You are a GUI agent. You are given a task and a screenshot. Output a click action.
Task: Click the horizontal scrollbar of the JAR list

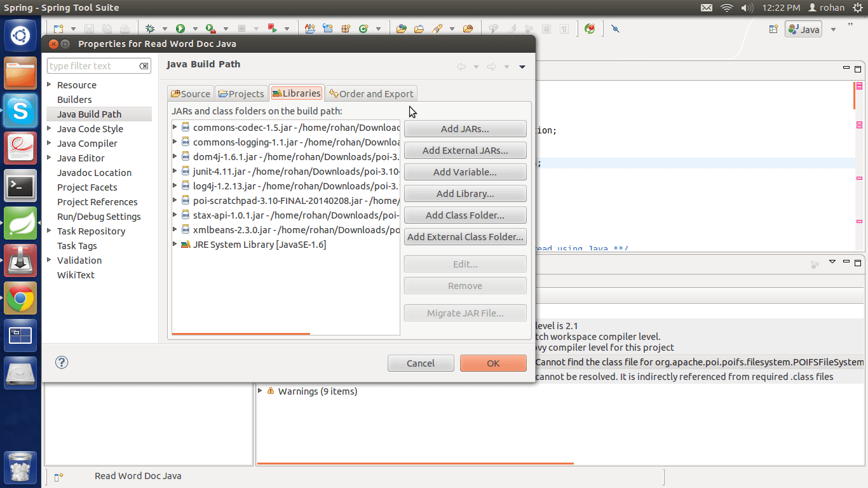click(241, 333)
